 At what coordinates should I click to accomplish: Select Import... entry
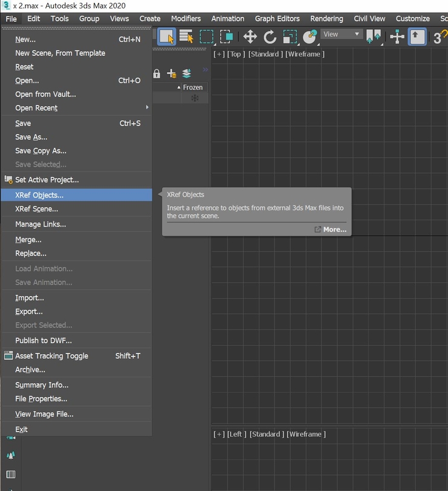click(x=77, y=298)
